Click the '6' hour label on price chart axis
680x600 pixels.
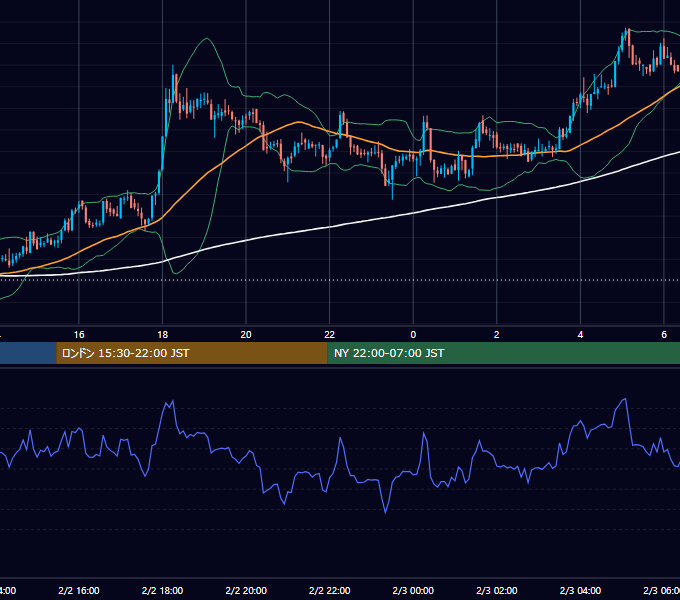coord(664,335)
